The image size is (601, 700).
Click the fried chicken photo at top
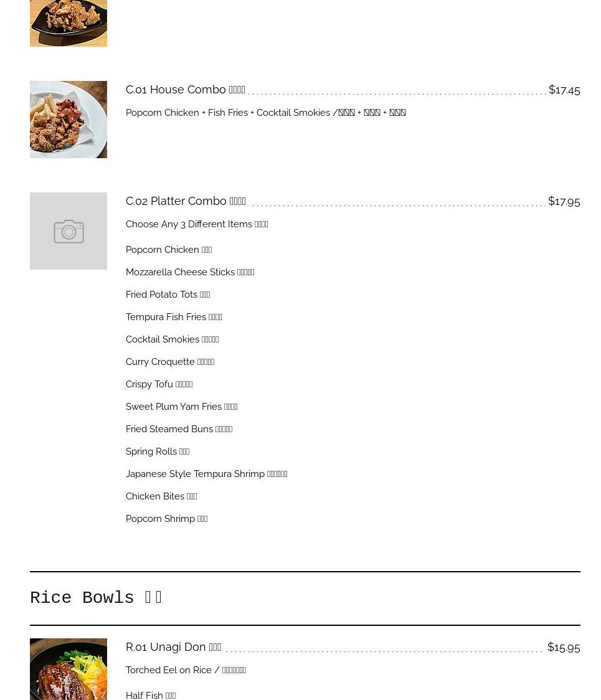point(69,22)
